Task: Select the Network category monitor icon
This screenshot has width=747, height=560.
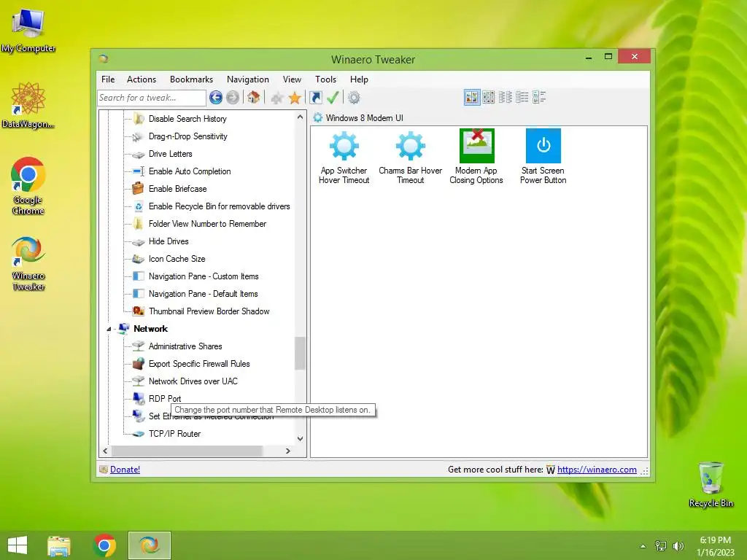Action: point(124,329)
